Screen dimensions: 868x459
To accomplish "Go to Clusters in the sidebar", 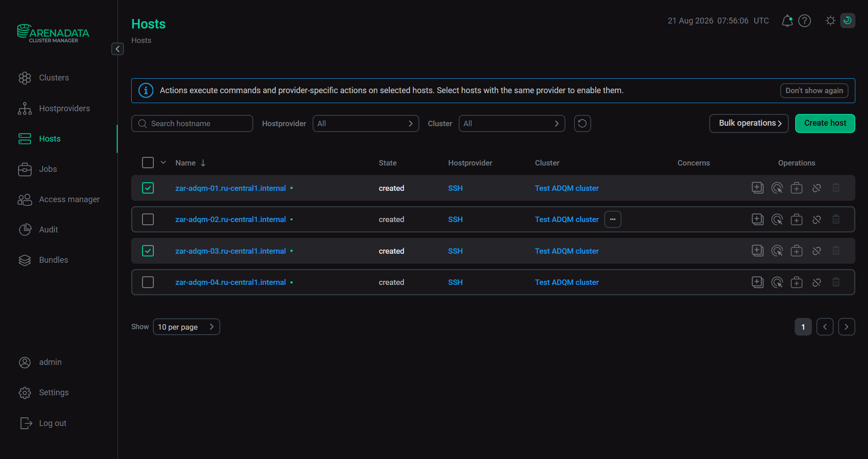I will click(54, 78).
